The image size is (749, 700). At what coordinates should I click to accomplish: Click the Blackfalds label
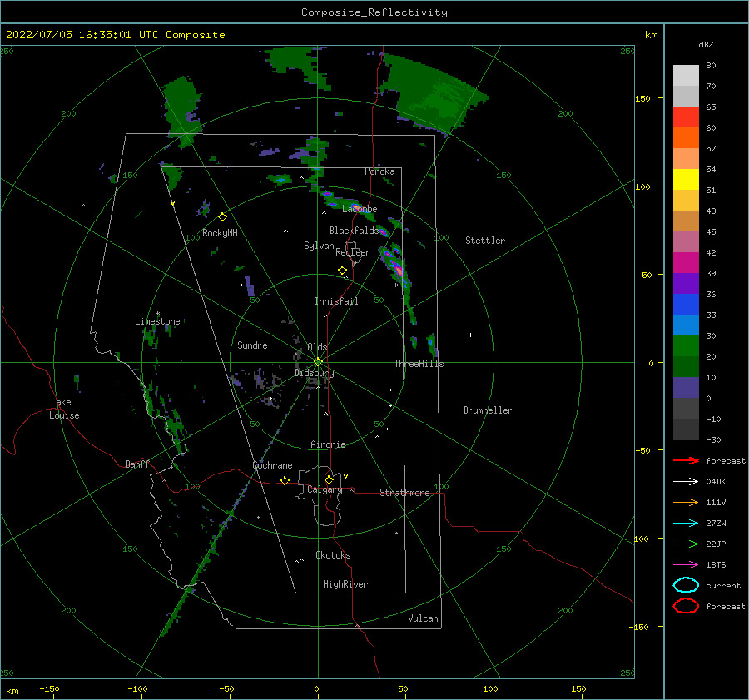(x=354, y=231)
